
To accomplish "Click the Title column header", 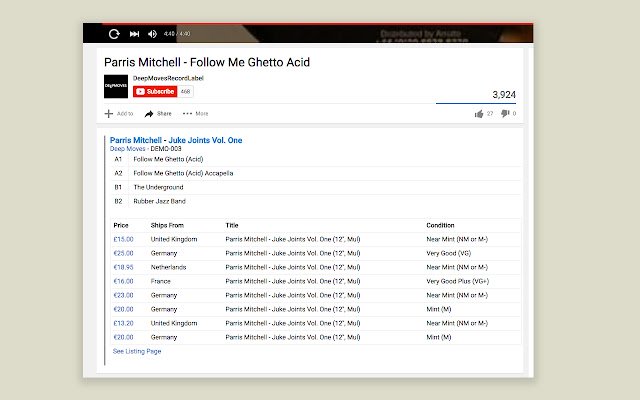I will point(232,225).
